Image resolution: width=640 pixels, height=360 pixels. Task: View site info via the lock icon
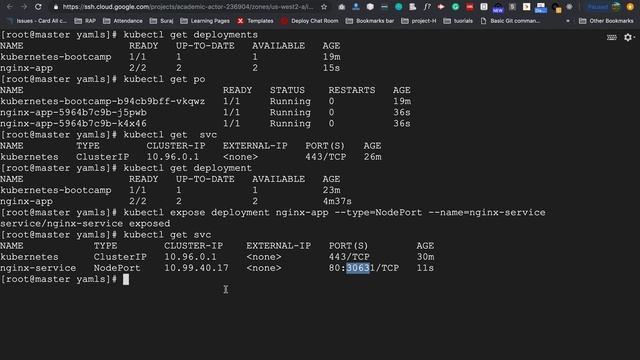coord(56,7)
